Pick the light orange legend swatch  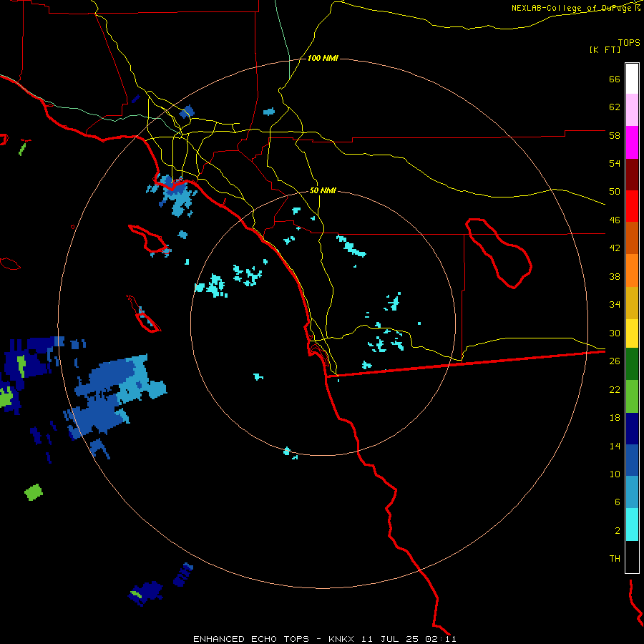[632, 270]
